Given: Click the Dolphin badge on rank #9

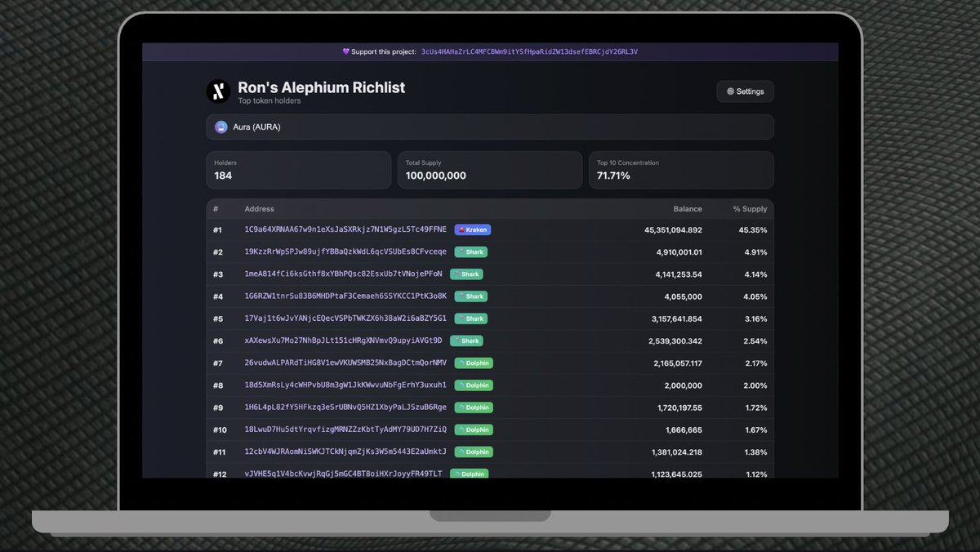Looking at the screenshot, I should coord(474,407).
